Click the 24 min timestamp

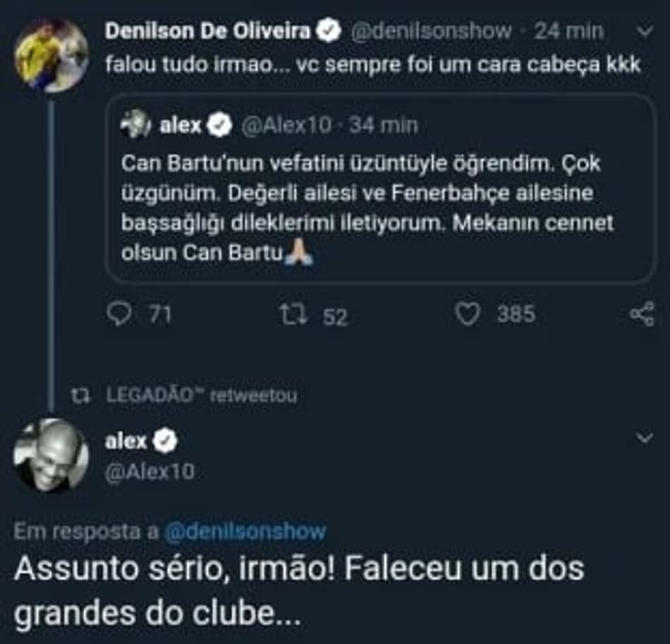(570, 31)
